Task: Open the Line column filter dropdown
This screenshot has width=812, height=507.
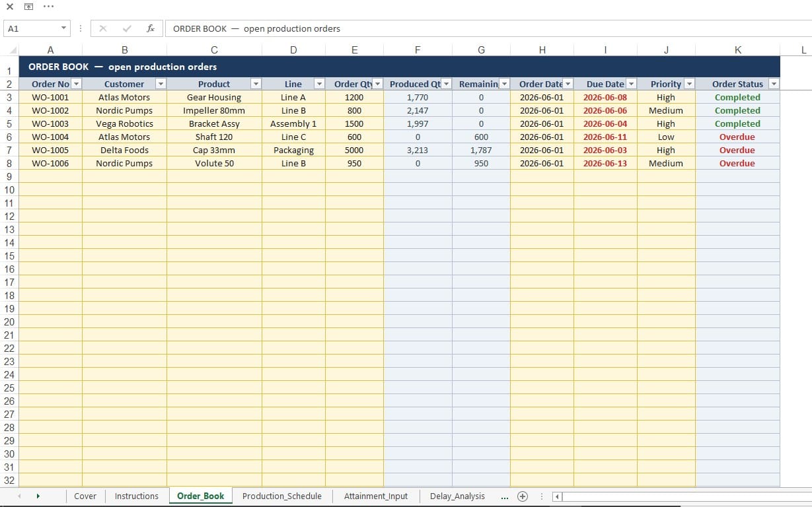Action: tap(319, 84)
